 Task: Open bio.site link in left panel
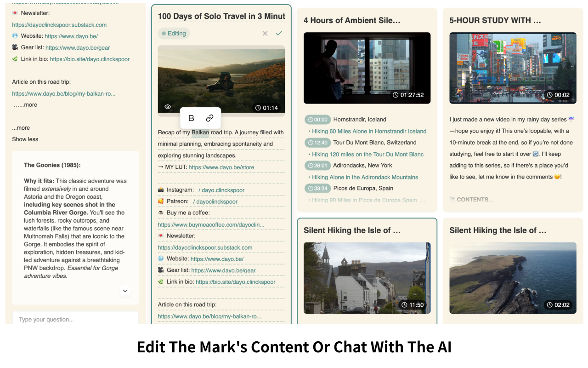point(90,59)
